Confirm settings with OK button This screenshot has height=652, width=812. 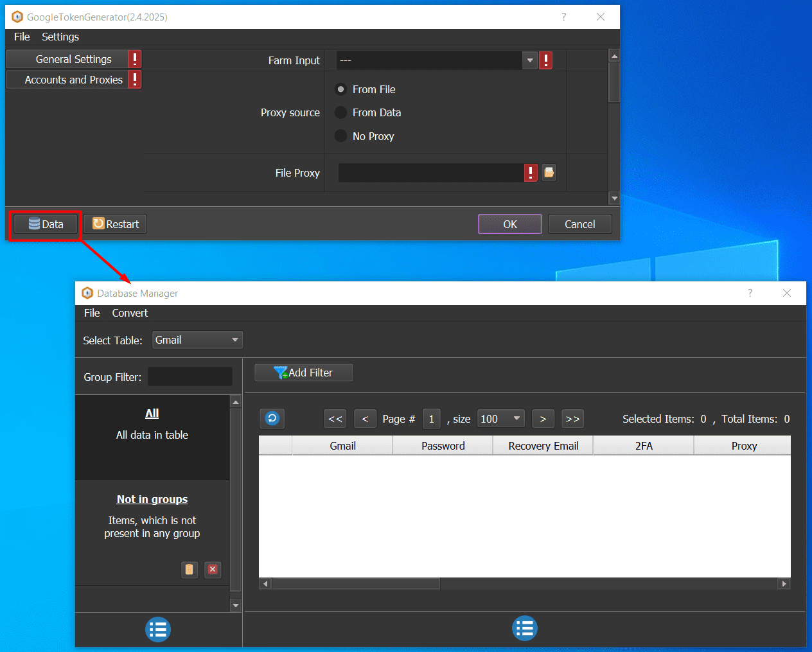point(510,224)
